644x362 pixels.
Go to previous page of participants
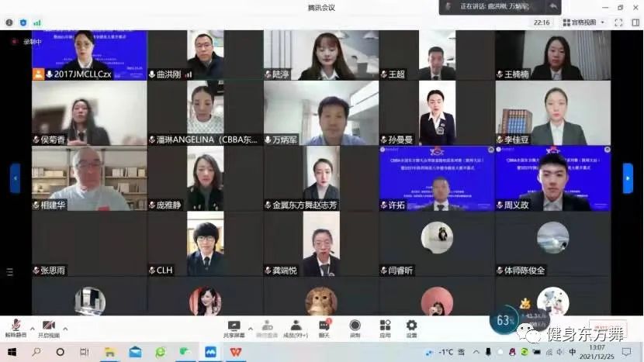click(16, 178)
